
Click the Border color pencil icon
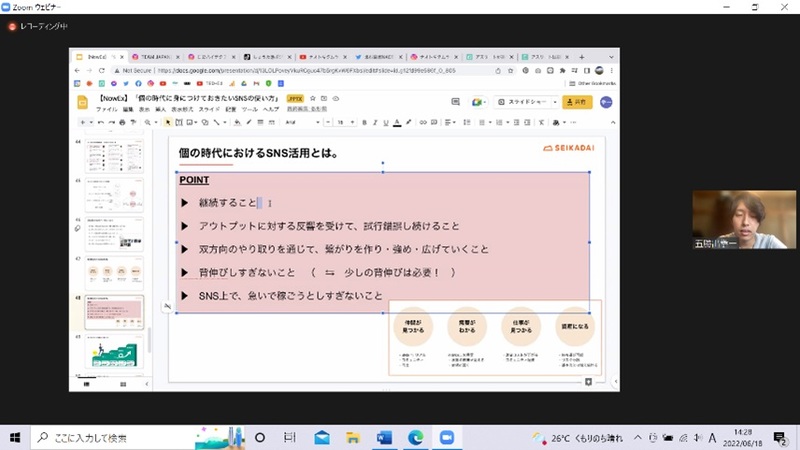click(x=249, y=122)
